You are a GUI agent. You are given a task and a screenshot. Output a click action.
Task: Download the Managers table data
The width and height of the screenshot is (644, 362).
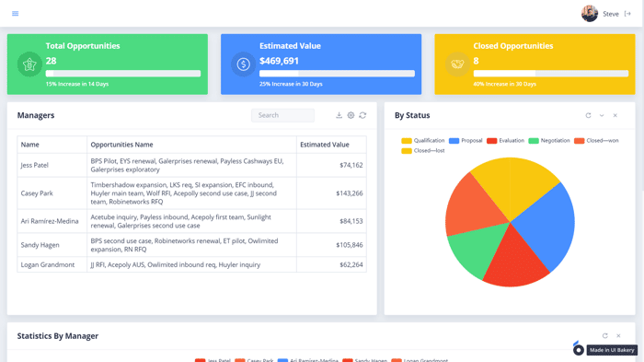pos(339,115)
